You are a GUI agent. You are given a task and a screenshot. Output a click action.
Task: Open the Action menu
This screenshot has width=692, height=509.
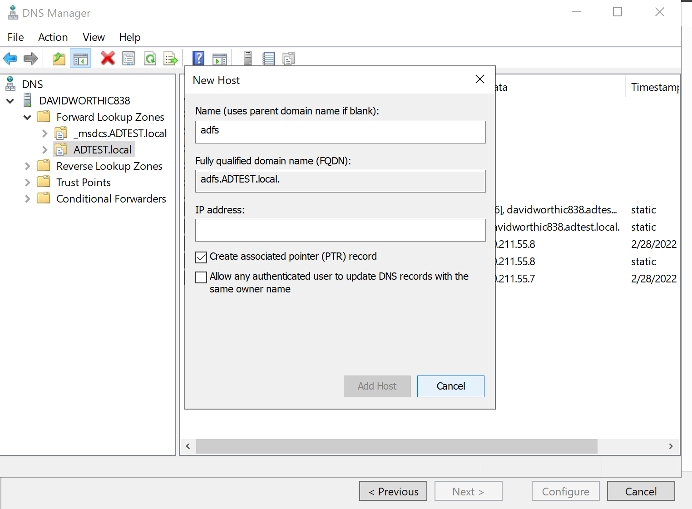[x=53, y=37]
